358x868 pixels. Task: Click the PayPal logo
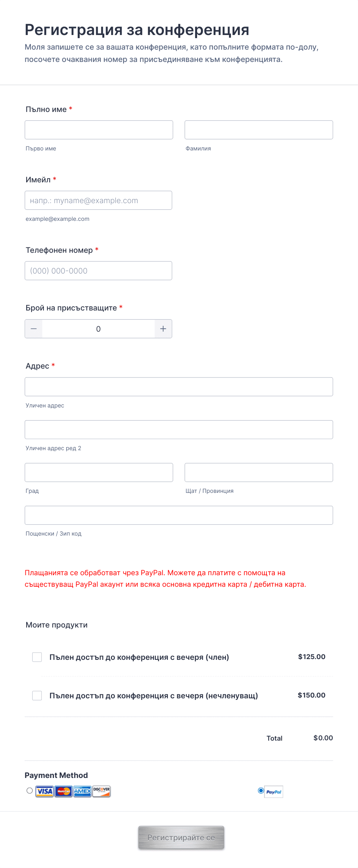pos(274,792)
